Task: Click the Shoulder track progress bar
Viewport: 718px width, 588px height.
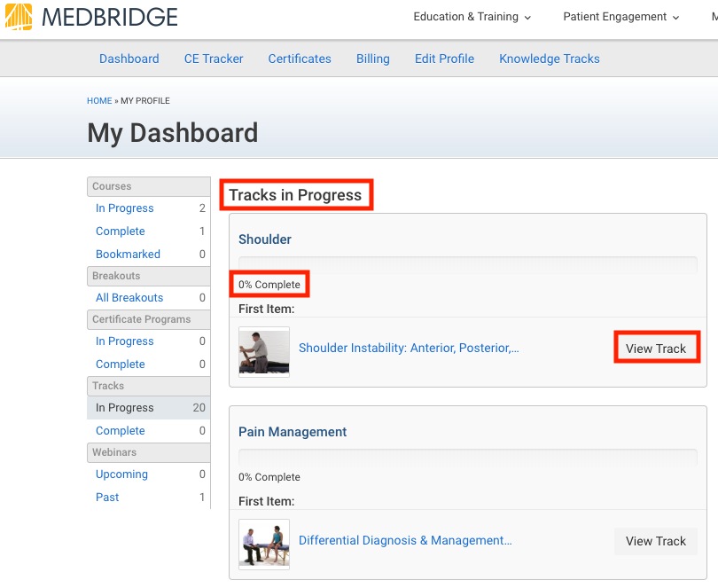Action: [x=467, y=265]
